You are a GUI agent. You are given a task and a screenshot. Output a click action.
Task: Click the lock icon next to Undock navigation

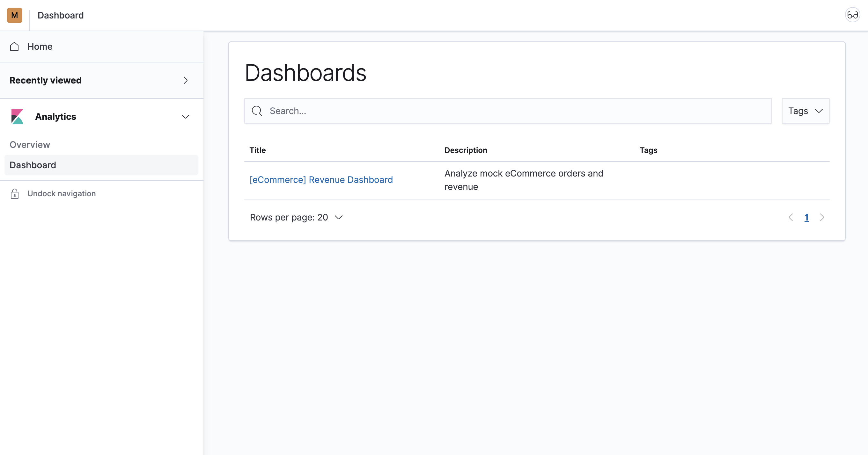(14, 193)
